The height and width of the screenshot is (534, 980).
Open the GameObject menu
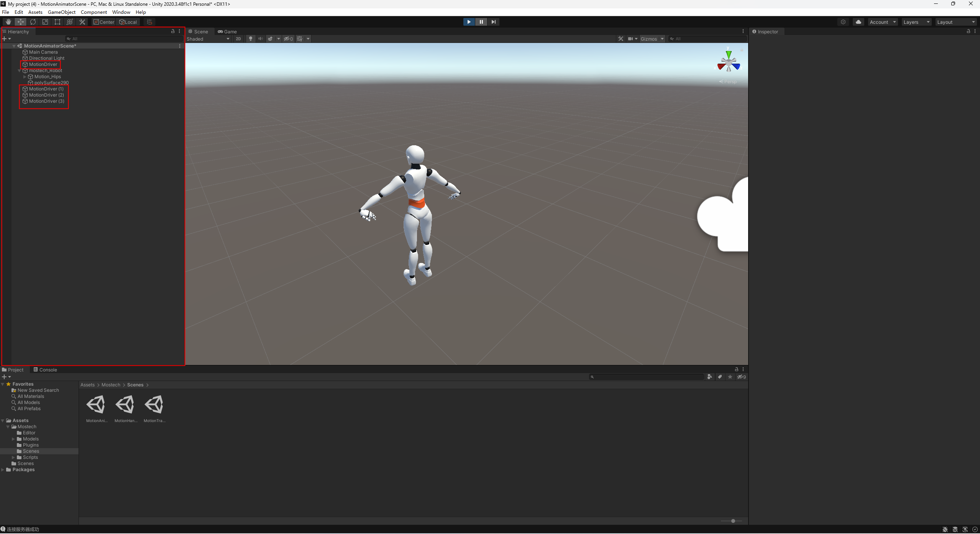point(61,12)
